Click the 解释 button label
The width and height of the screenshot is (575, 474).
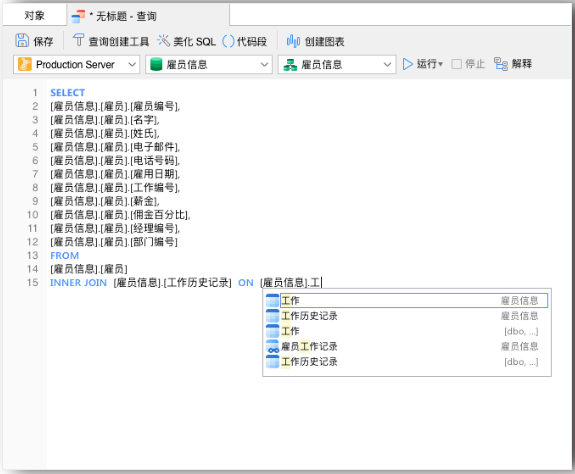522,64
